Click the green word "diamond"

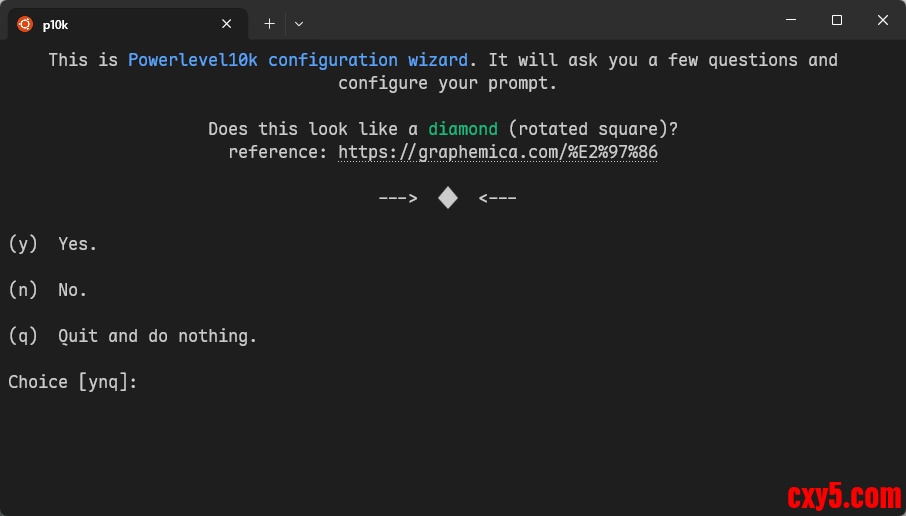(x=463, y=129)
